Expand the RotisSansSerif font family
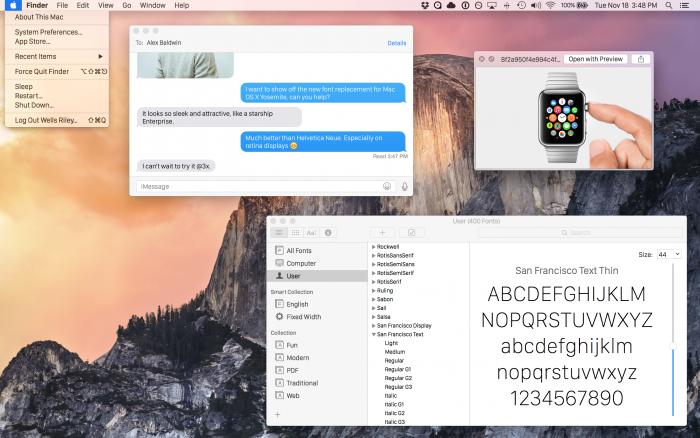Screen dimensions: 700x438 pyautogui.click(x=374, y=255)
